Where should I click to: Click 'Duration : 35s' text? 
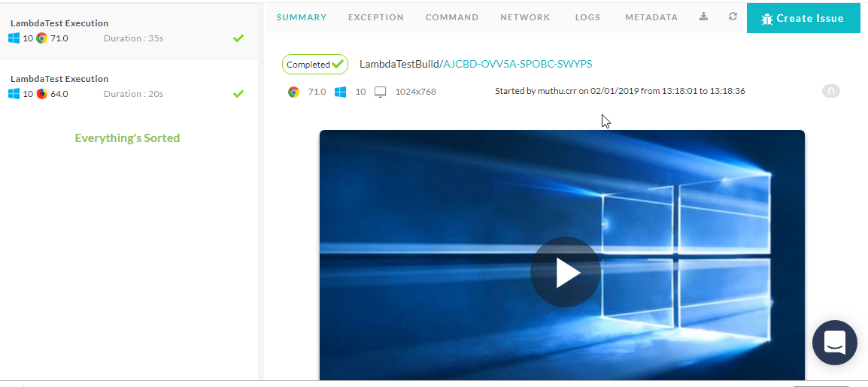click(x=133, y=38)
